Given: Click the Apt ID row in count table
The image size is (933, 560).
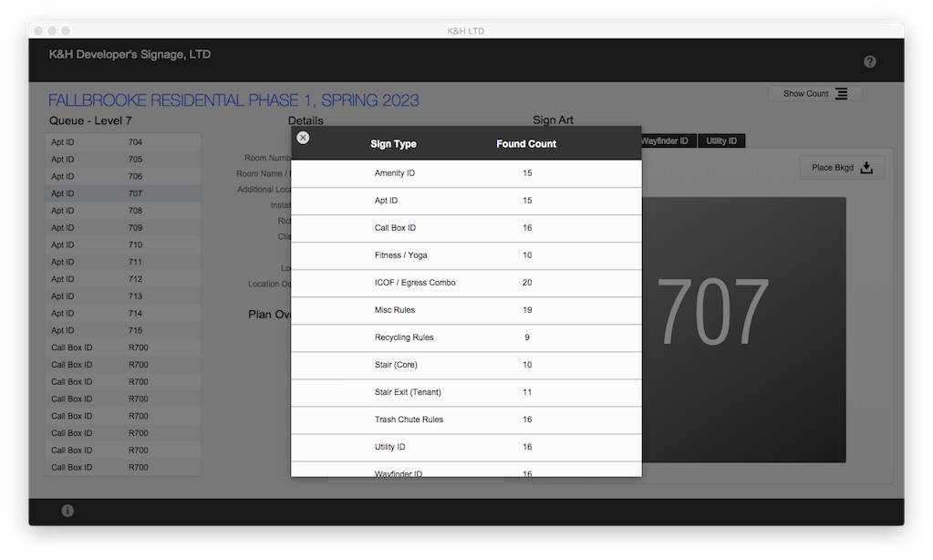Looking at the screenshot, I should point(466,201).
